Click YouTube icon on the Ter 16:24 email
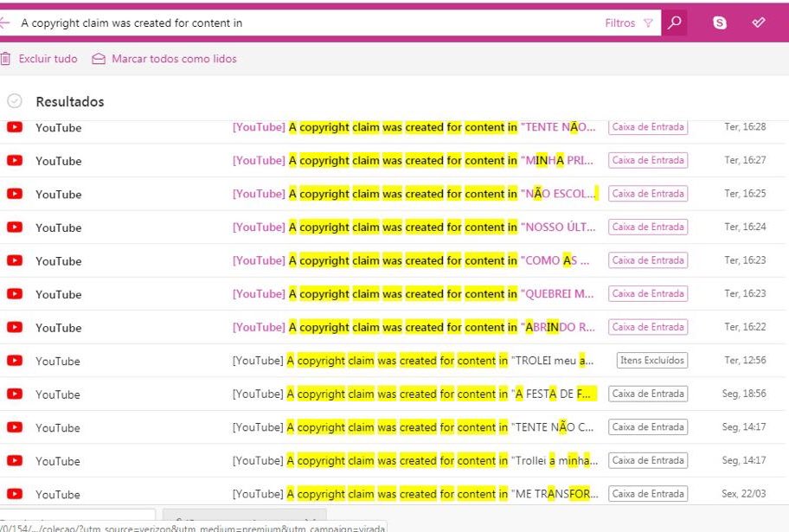The width and height of the screenshot is (789, 532). 15,227
